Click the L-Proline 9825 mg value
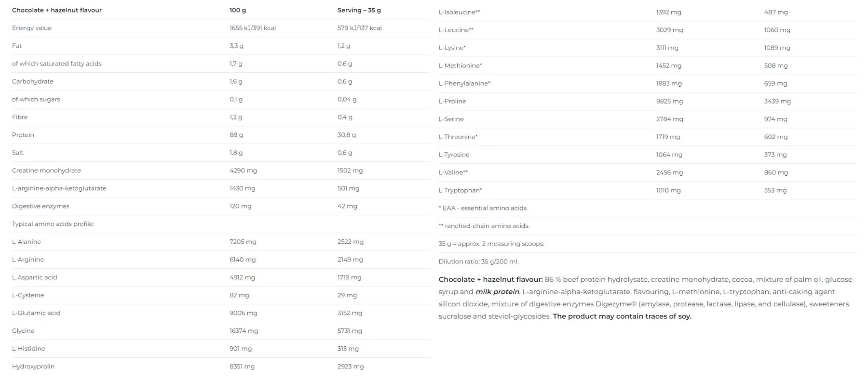Image resolution: width=868 pixels, height=380 pixels. [x=669, y=101]
